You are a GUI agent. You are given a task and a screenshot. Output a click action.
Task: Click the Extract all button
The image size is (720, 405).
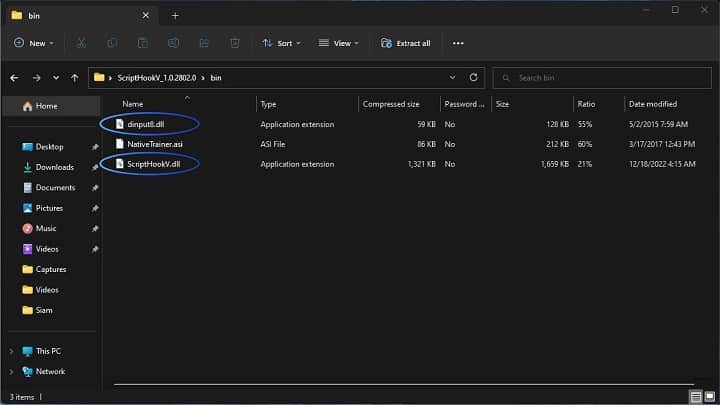(405, 43)
